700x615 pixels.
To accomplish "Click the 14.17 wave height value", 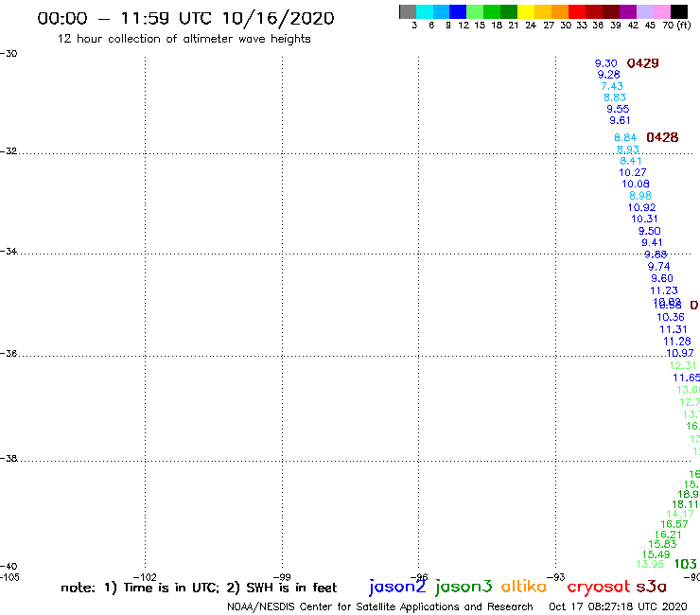I will pyautogui.click(x=680, y=514).
